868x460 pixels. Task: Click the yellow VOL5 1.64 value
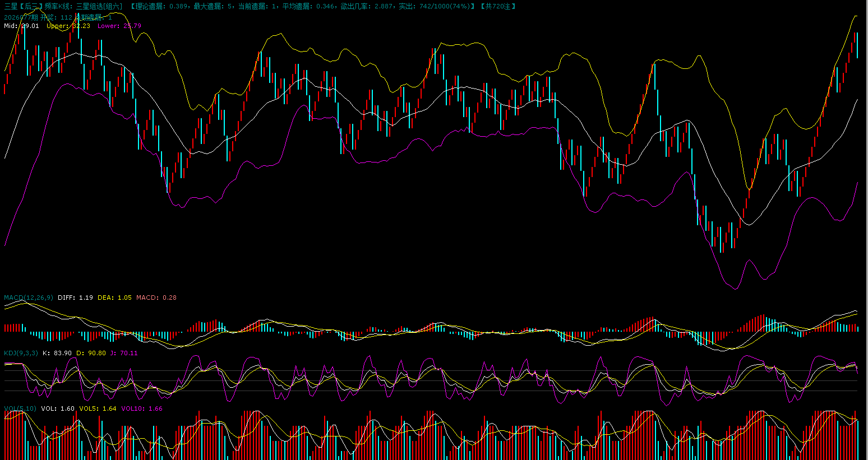click(x=98, y=408)
